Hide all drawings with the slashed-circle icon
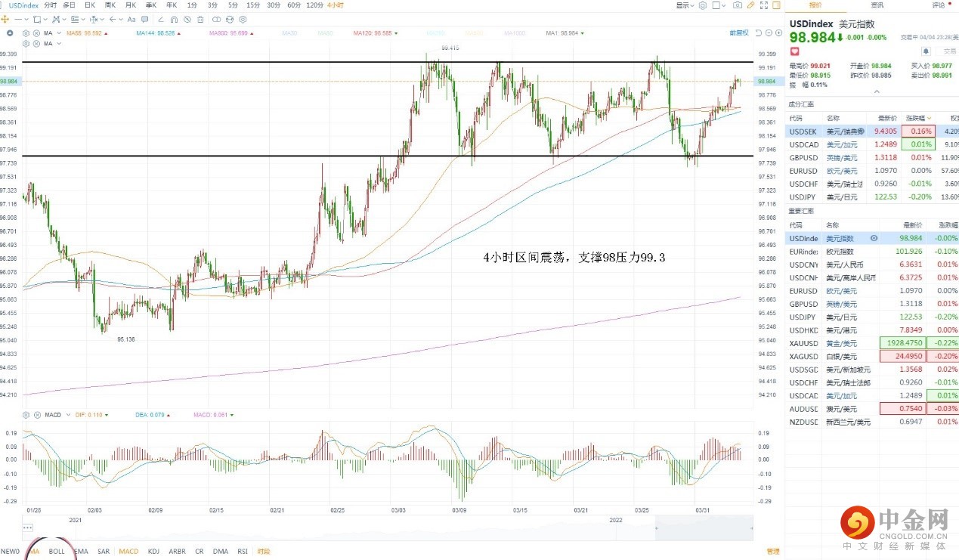This screenshot has width=959, height=560. tap(187, 20)
